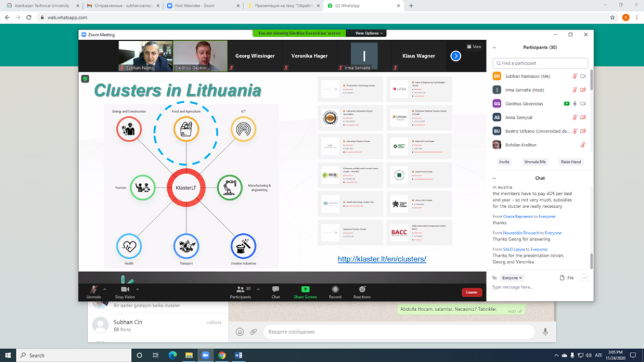Select the WhatsApp browser tab
The width and height of the screenshot is (644, 362).
pyautogui.click(x=364, y=6)
